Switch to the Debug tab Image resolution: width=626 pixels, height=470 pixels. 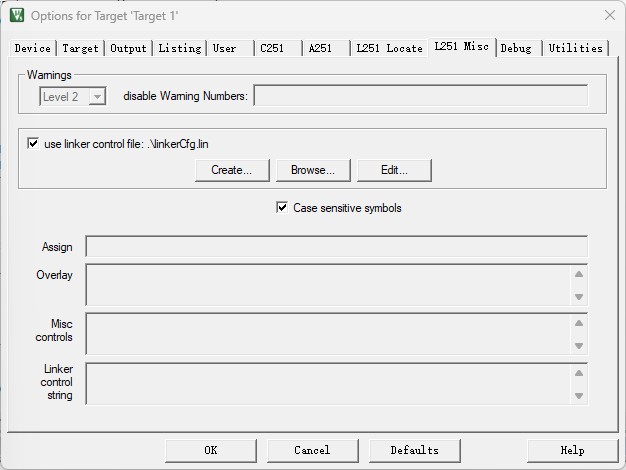point(519,48)
